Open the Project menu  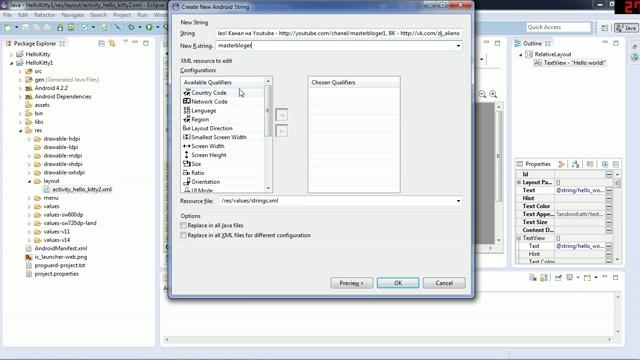[x=122, y=15]
